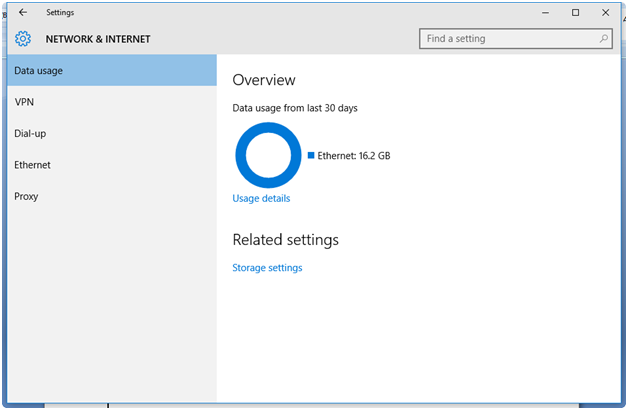Viewport: 628px width, 410px height.
Task: Click the NETWORK & INTERNET header title
Action: click(x=98, y=39)
